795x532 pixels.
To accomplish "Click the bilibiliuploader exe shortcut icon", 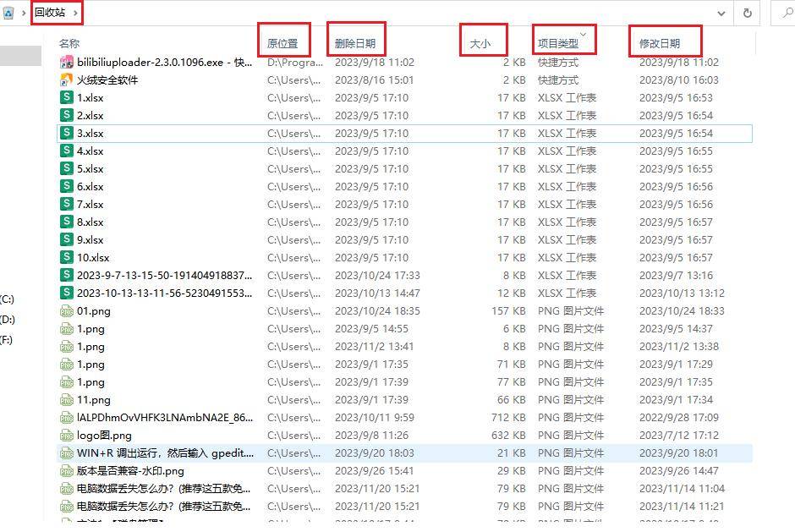I will pyautogui.click(x=67, y=62).
